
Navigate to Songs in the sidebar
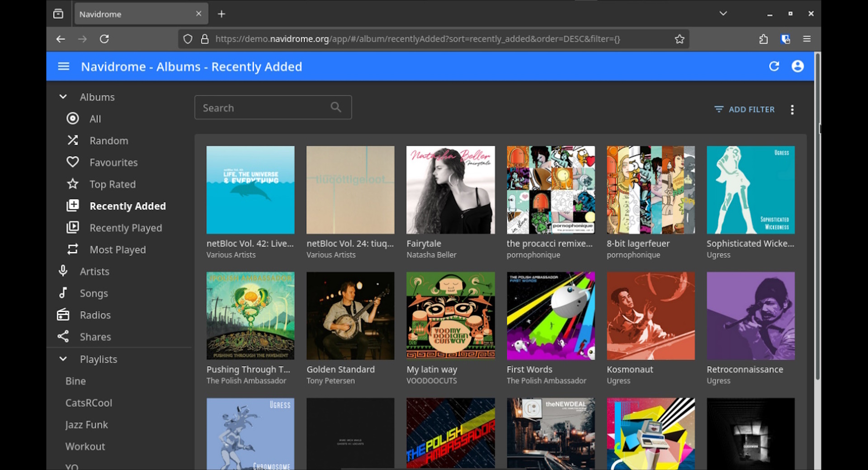pos(94,293)
